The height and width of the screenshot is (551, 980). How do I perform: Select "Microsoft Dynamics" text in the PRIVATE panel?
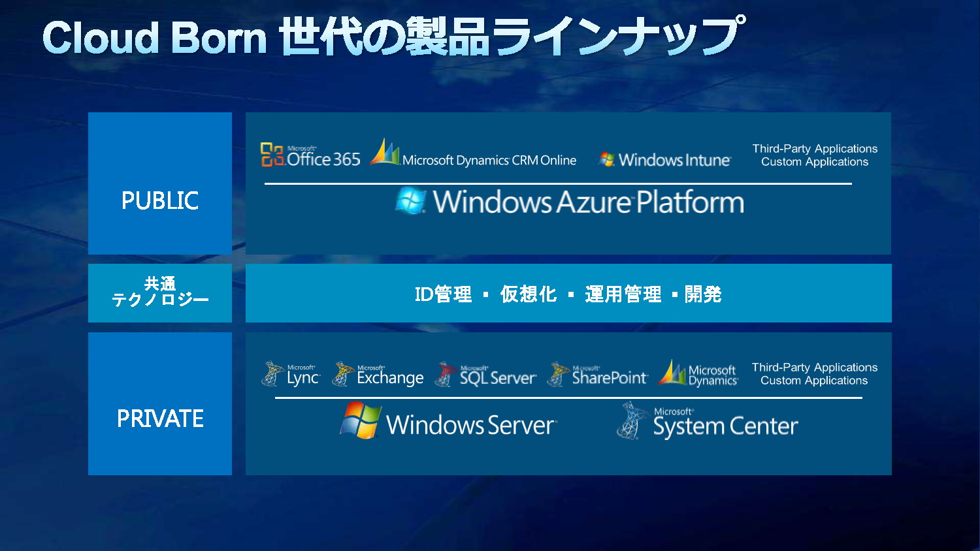click(x=713, y=375)
